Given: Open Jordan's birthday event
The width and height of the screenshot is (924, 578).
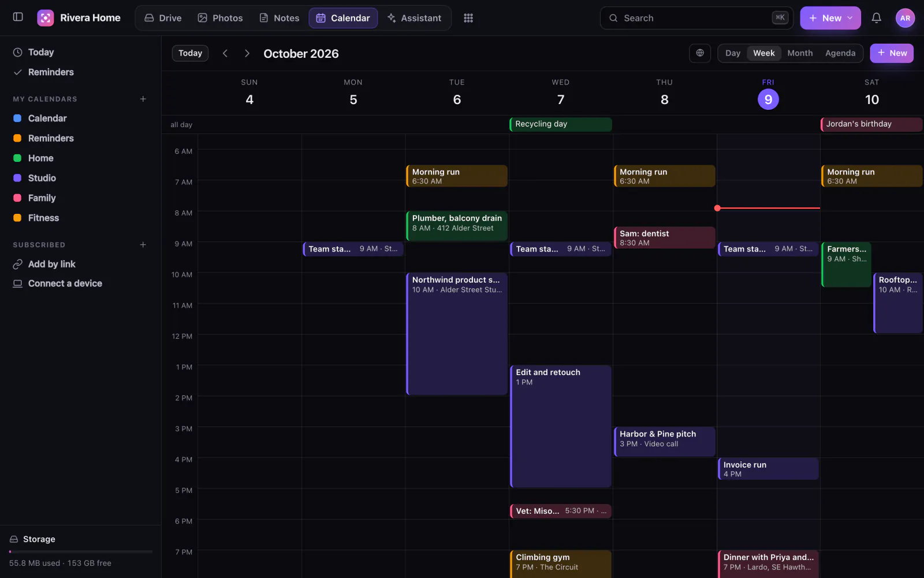Looking at the screenshot, I should coord(871,124).
